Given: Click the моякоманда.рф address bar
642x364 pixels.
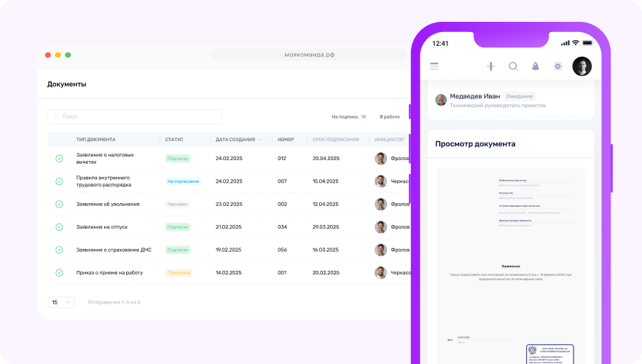Looking at the screenshot, I should pyautogui.click(x=310, y=55).
